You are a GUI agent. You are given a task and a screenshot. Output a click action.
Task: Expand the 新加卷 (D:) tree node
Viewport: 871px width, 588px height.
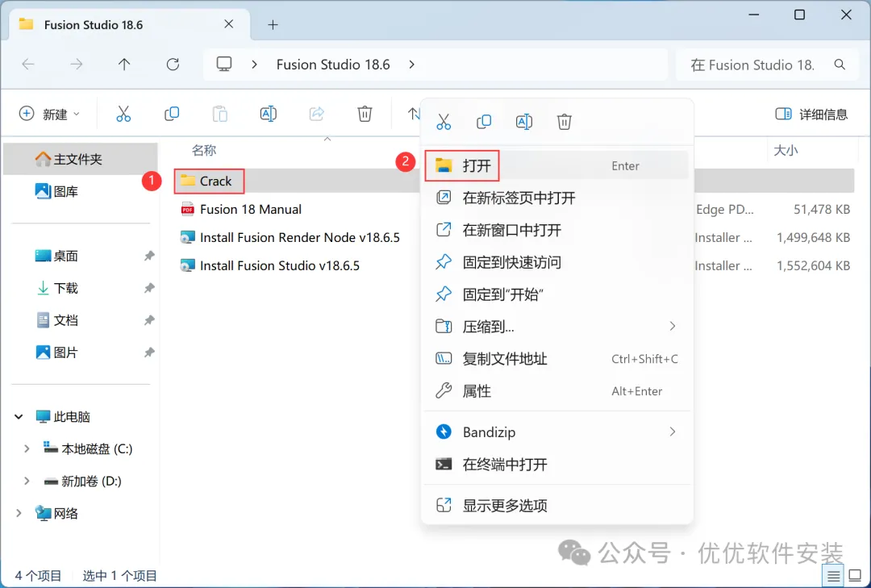pos(26,481)
